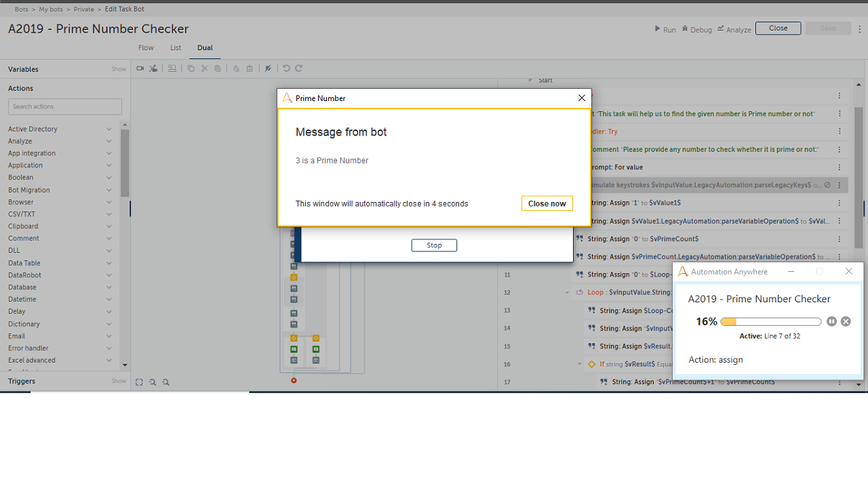Image resolution: width=868 pixels, height=488 pixels.
Task: Click the redo arrow in toolbar
Action: point(298,68)
